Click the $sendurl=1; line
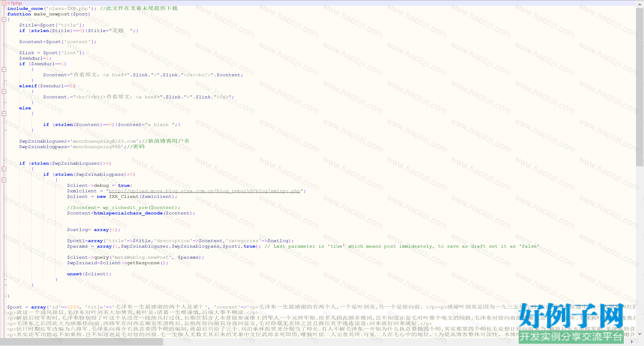The height and width of the screenshot is (346, 644). pyautogui.click(x=35, y=58)
